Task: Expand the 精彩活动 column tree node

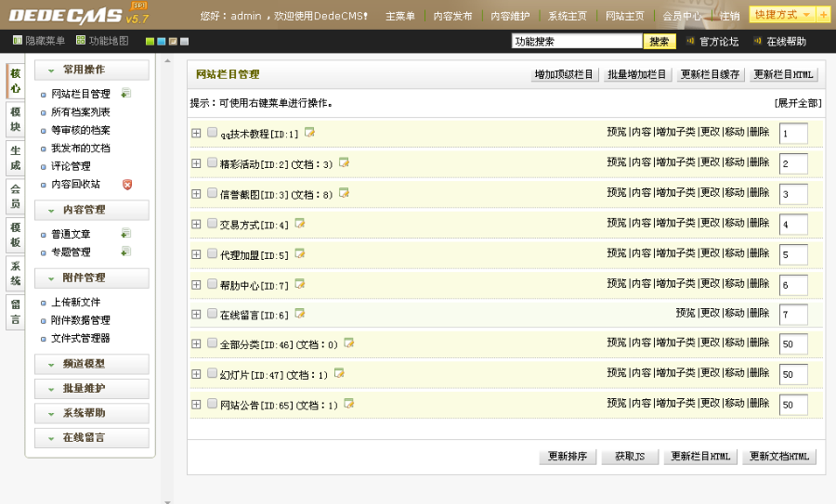Action: (x=196, y=163)
